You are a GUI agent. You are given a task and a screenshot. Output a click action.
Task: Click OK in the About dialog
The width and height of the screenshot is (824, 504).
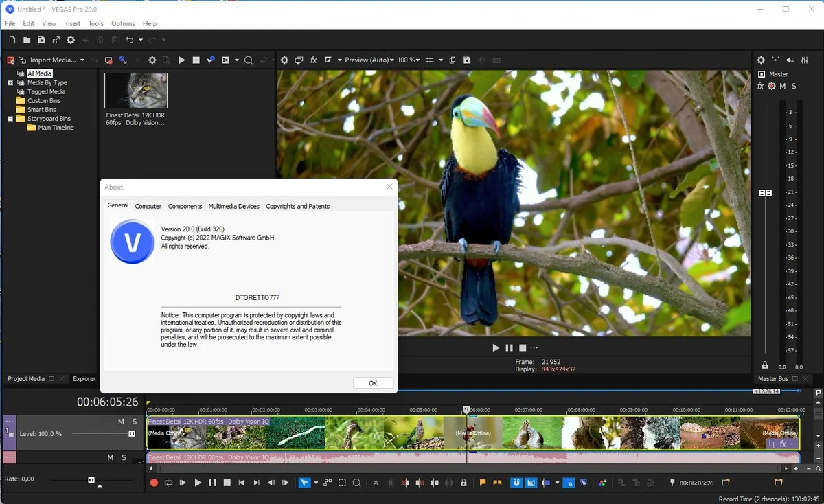pyautogui.click(x=373, y=383)
